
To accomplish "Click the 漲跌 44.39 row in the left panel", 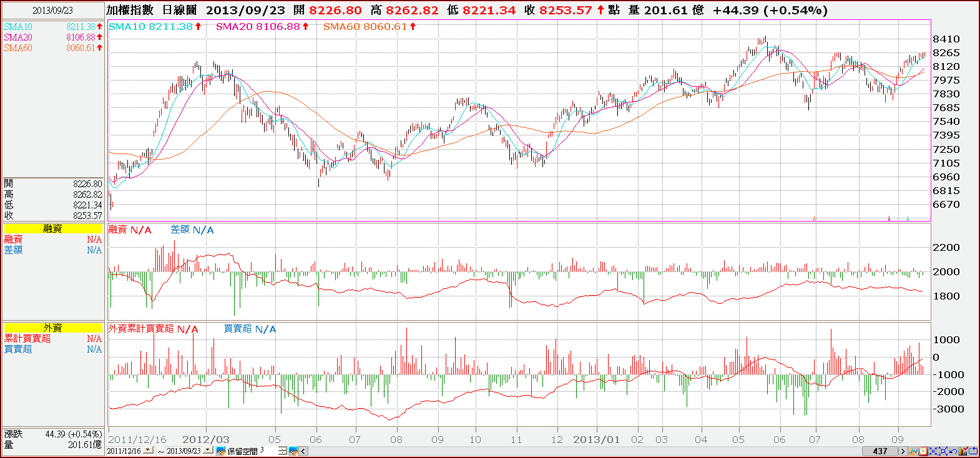I will 53,434.
